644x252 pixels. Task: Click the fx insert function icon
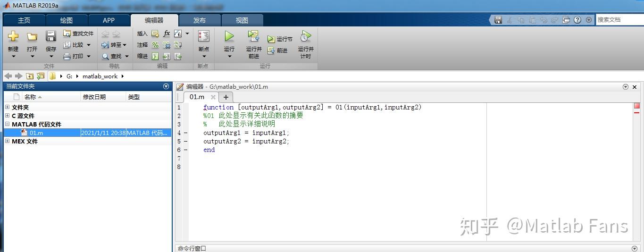coord(167,34)
